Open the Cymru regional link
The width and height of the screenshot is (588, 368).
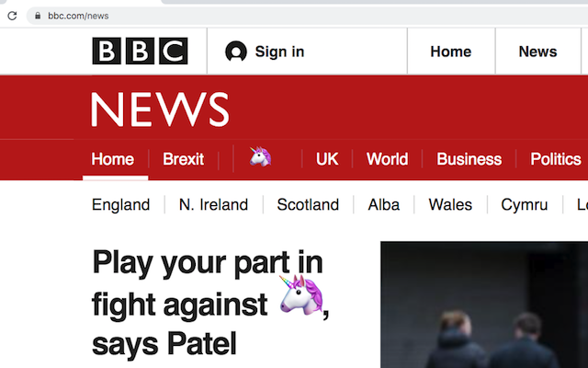(525, 204)
